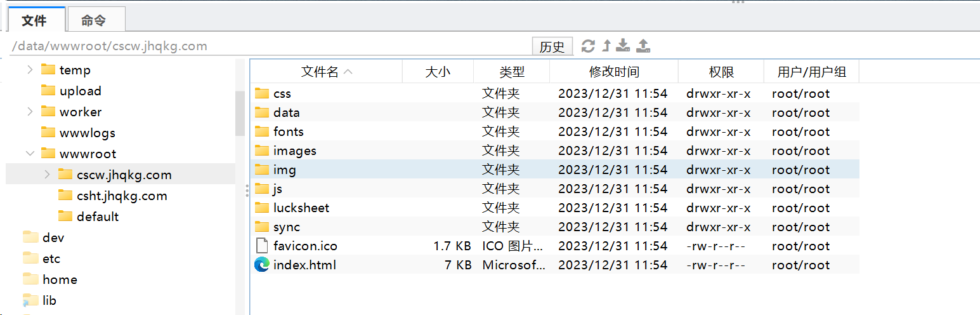Switch to the 文件 tab
Viewport: 980px width, 315px height.
coord(34,20)
